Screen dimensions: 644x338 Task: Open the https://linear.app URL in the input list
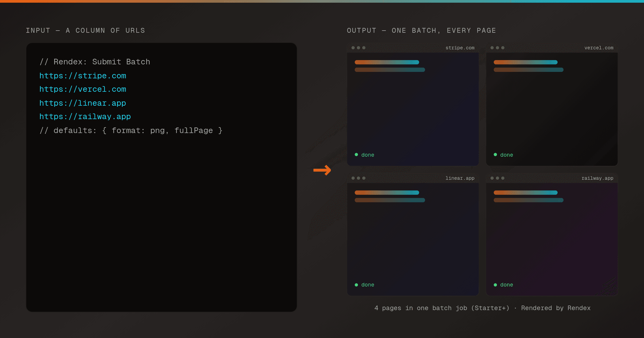click(x=83, y=103)
